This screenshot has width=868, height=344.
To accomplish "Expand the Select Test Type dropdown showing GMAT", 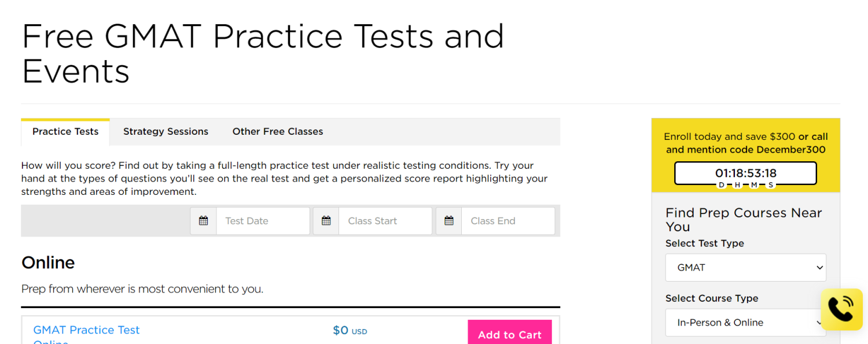I will tap(745, 268).
